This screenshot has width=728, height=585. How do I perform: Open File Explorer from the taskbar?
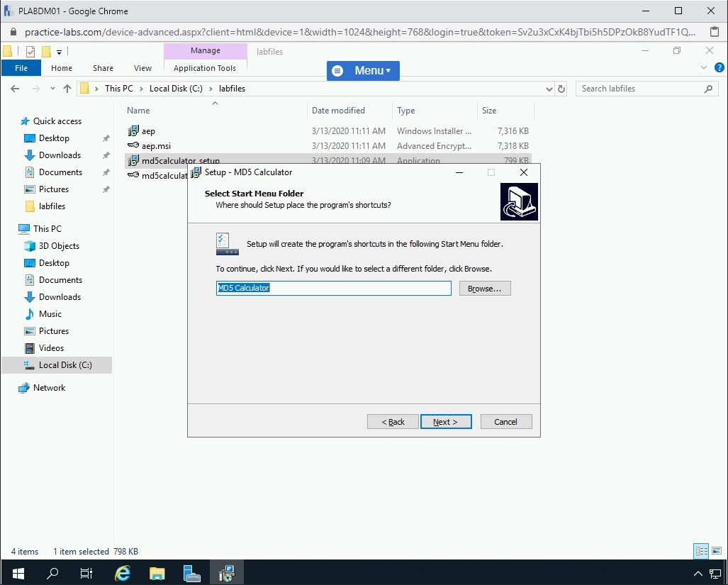point(157,573)
